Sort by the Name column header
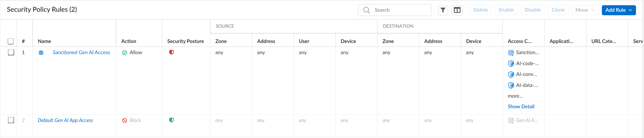644x138 pixels. click(45, 41)
